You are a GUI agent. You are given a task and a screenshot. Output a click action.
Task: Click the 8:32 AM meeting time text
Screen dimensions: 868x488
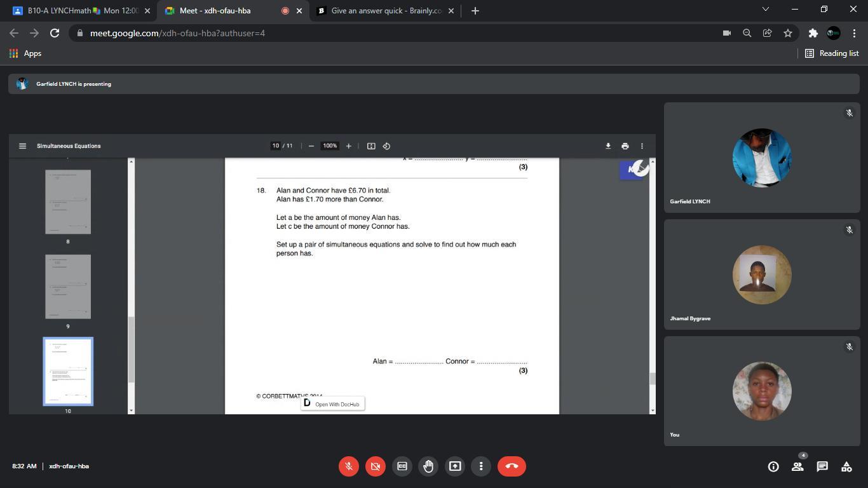[x=24, y=466]
